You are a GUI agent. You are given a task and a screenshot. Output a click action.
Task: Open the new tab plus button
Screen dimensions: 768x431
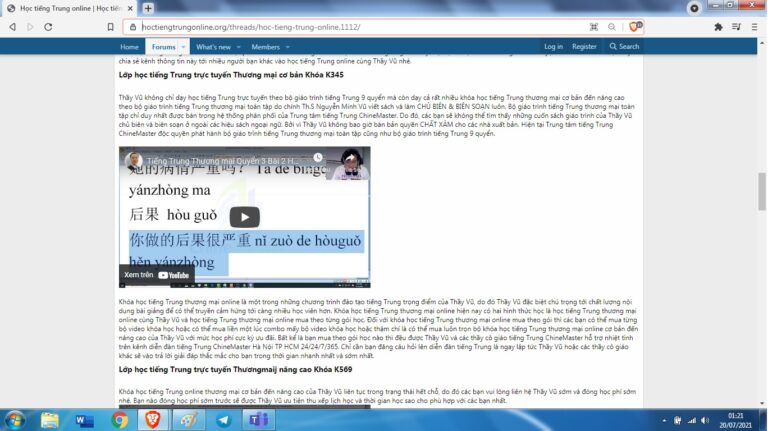pyautogui.click(x=149, y=8)
